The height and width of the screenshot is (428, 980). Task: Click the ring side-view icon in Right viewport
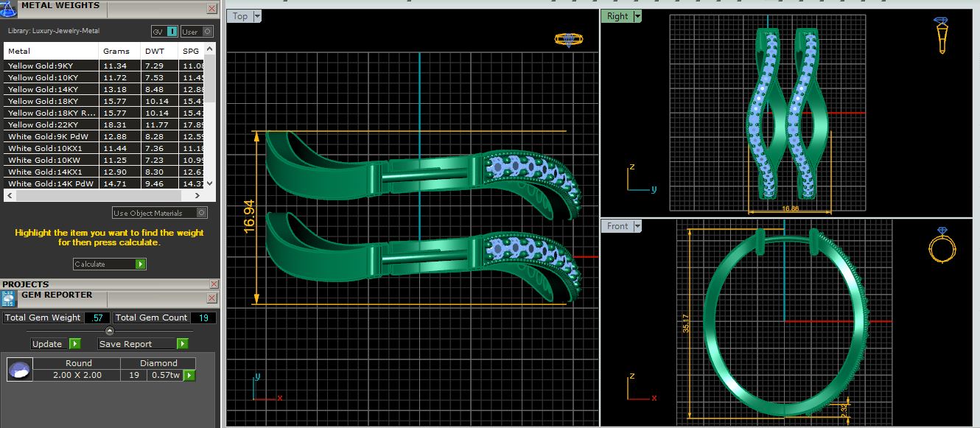[942, 35]
